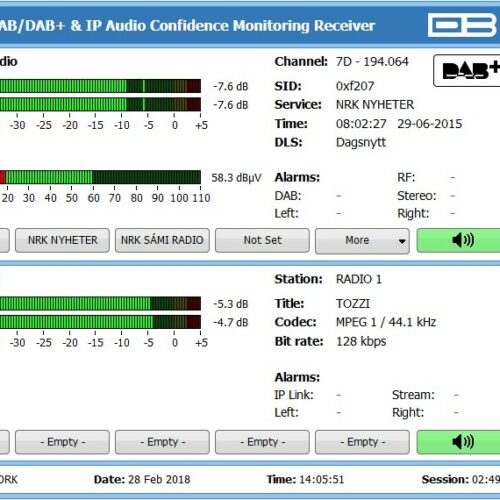
Task: Click the IP section Alarms heading
Action: pos(297,377)
